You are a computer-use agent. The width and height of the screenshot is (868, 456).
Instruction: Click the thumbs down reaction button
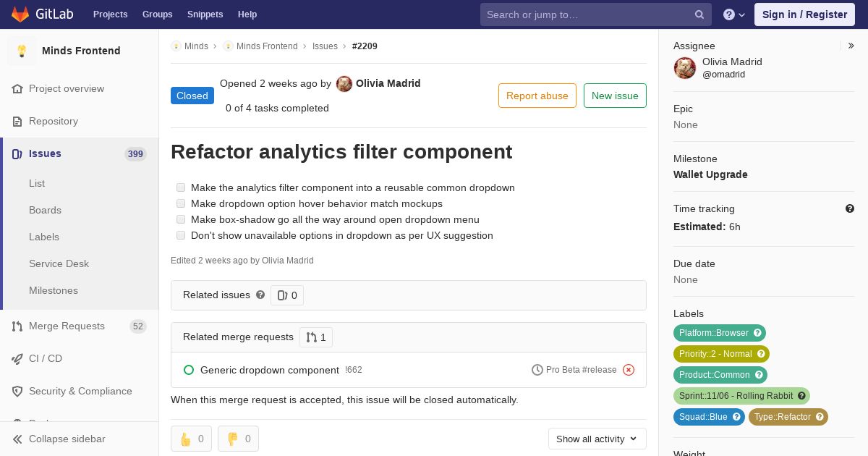(238, 439)
